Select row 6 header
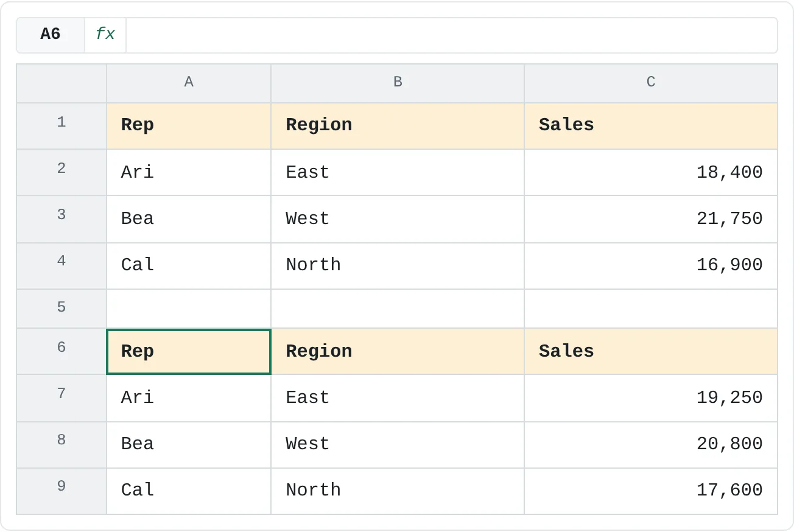This screenshot has width=794, height=532. 61,351
